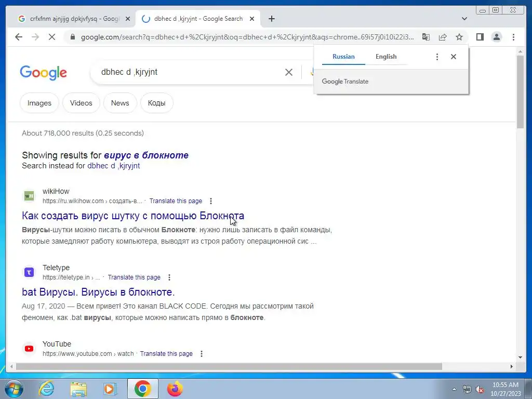
Task: Open 'Как создать вирус шутку' result
Action: 133,216
